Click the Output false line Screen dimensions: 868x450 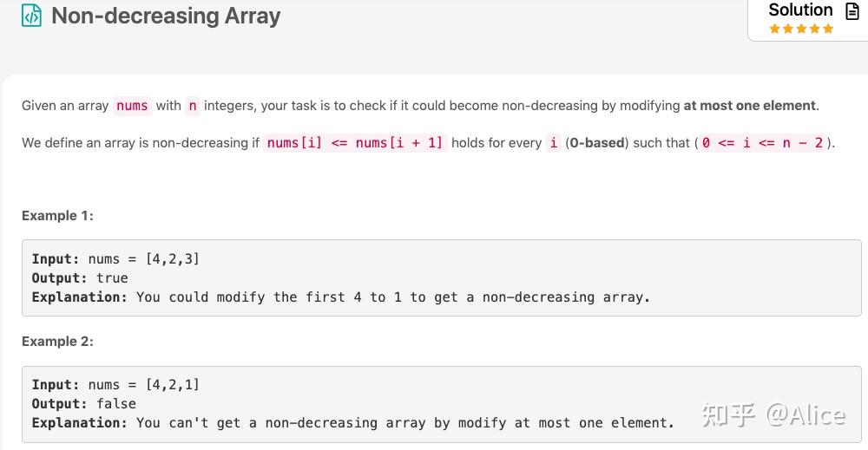point(83,403)
